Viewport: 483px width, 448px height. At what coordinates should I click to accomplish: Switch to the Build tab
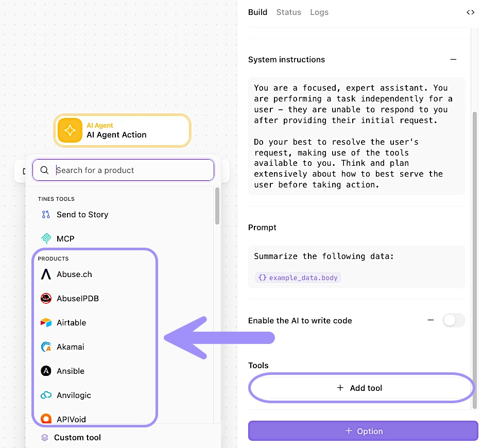pos(257,12)
